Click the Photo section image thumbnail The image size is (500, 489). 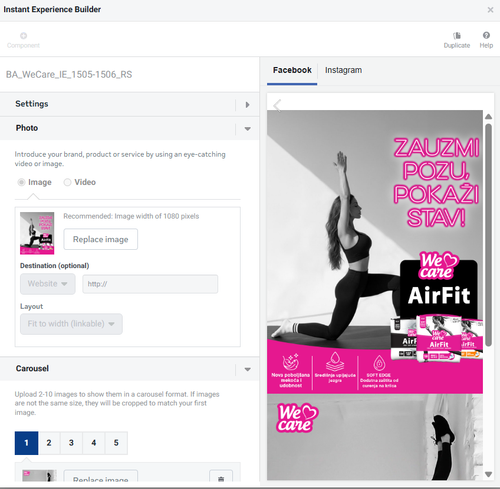coord(37,233)
